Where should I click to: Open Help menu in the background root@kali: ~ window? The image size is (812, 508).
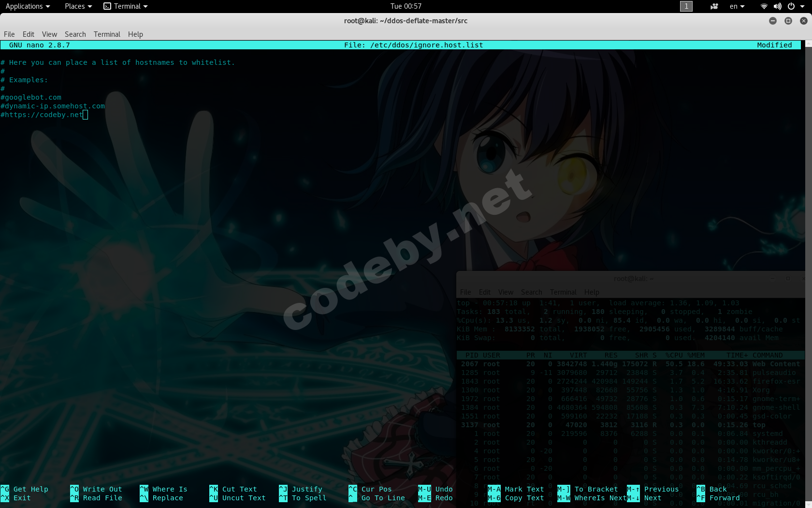(592, 292)
